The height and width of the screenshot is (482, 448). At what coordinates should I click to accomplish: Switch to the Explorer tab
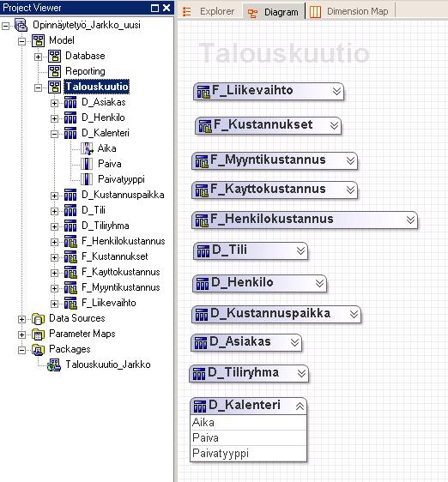pos(209,12)
